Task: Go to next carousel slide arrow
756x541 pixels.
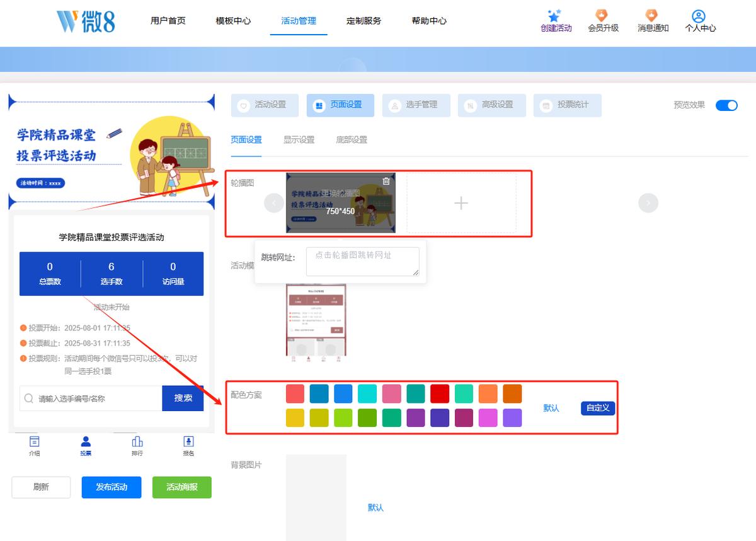Action: tap(648, 203)
